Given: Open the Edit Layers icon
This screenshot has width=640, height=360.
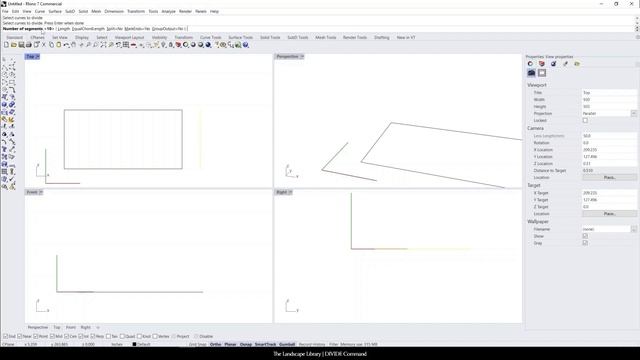Looking at the screenshot, I should pyautogui.click(x=178, y=45).
